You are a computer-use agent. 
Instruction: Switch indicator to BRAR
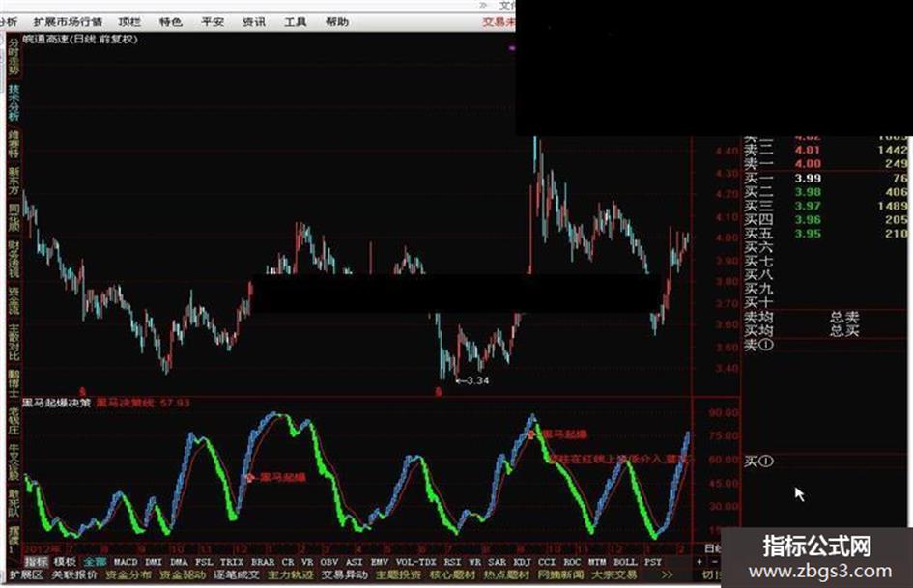pyautogui.click(x=263, y=562)
